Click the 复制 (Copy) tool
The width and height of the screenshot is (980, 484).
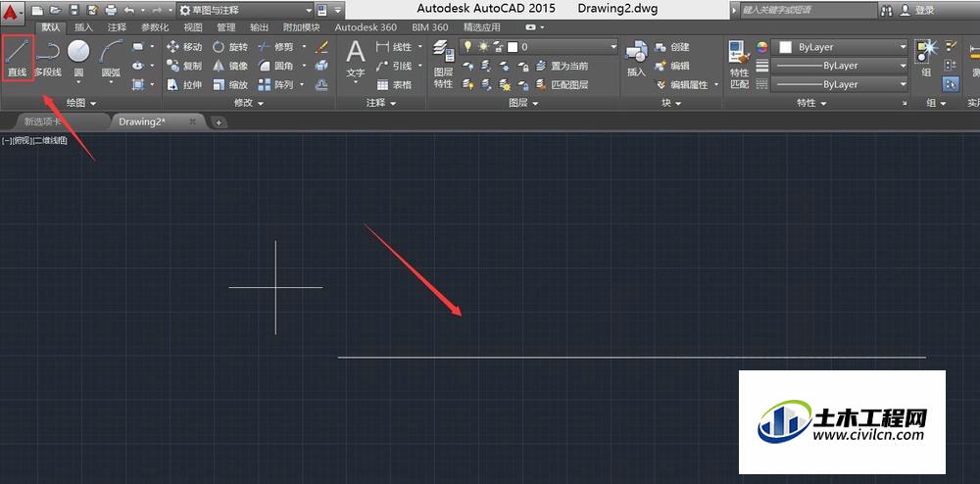pyautogui.click(x=184, y=66)
